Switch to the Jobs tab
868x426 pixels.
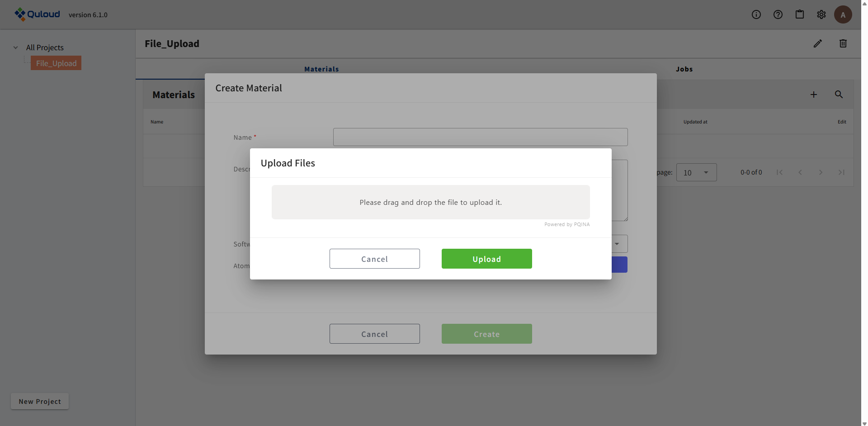point(684,69)
